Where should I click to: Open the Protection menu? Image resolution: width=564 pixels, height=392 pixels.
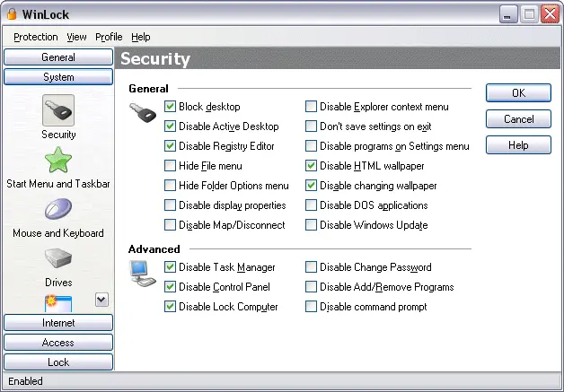(x=36, y=37)
